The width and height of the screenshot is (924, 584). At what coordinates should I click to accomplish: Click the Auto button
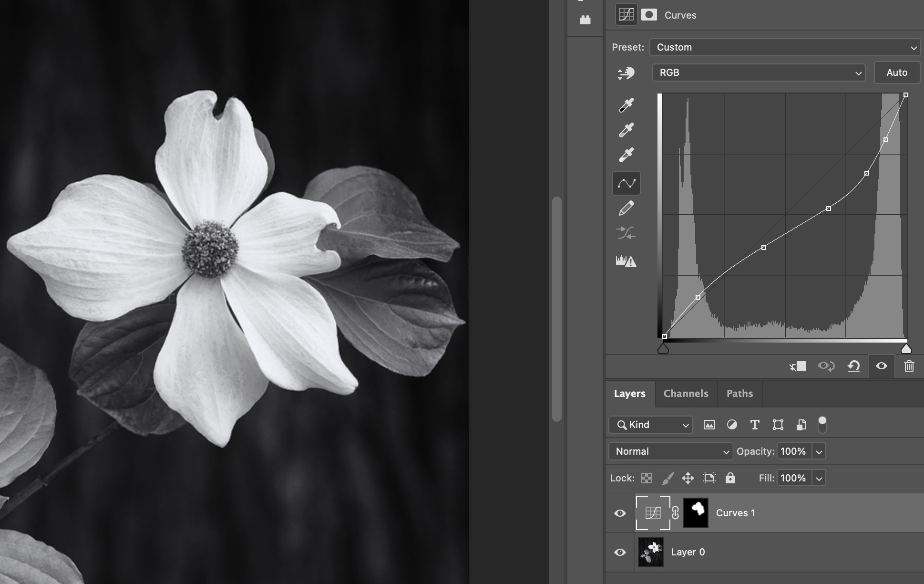click(x=896, y=73)
